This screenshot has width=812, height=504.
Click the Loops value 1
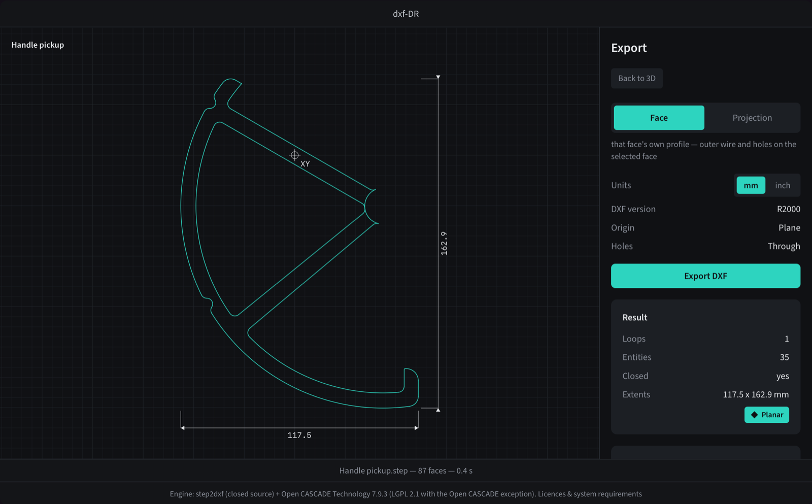click(787, 339)
